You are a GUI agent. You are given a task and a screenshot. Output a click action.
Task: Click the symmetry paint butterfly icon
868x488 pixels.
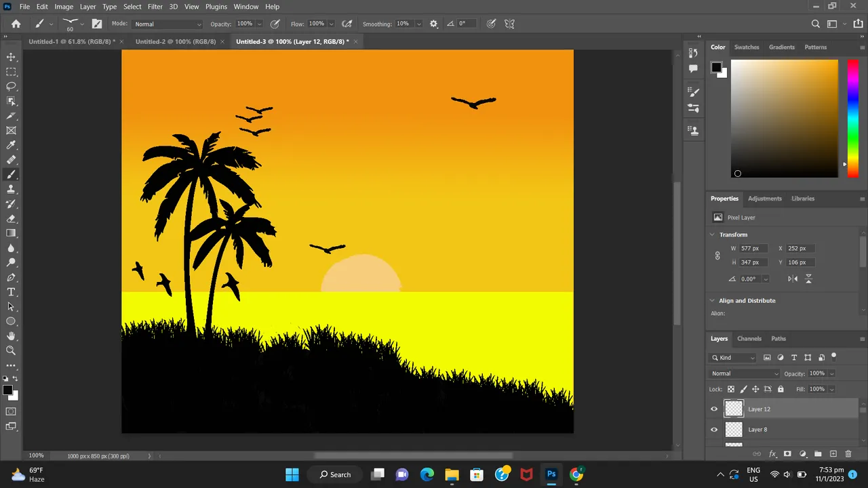tap(510, 24)
